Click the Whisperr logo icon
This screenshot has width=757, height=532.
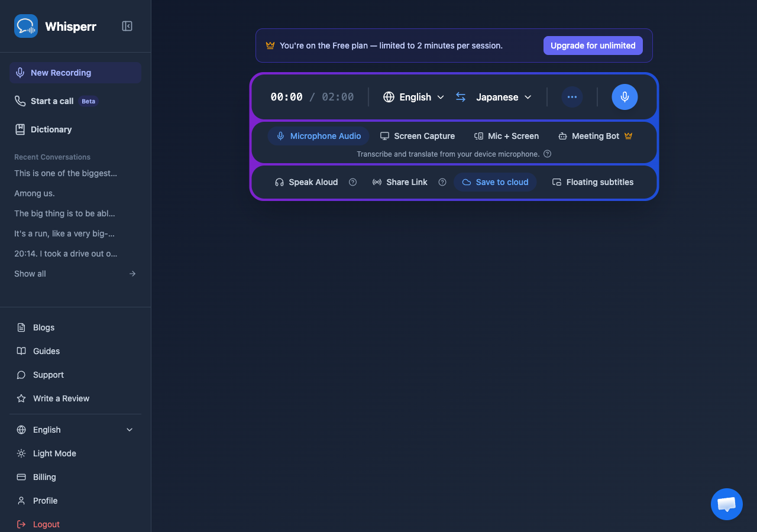pos(26,26)
